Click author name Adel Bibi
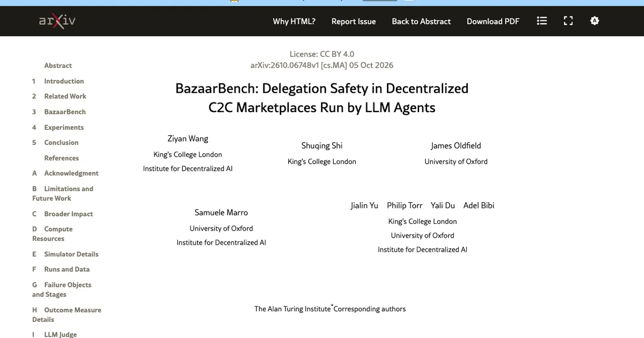644x338 pixels. pyautogui.click(x=479, y=205)
